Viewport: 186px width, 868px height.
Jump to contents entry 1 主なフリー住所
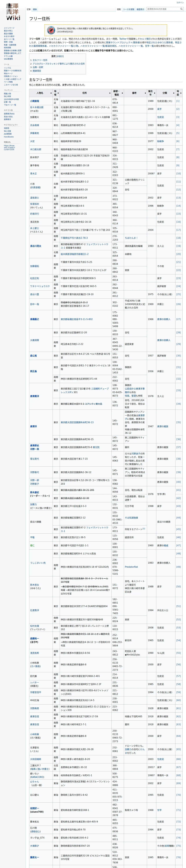pos(39,60)
